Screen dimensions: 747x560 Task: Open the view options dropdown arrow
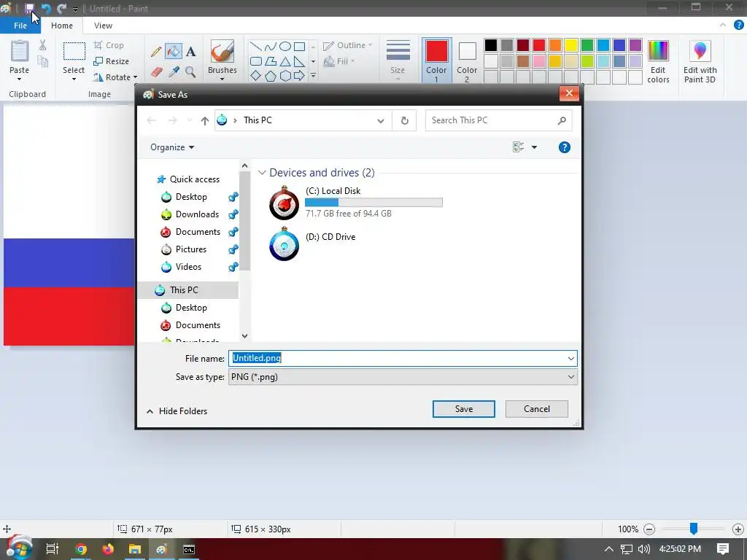(x=534, y=147)
